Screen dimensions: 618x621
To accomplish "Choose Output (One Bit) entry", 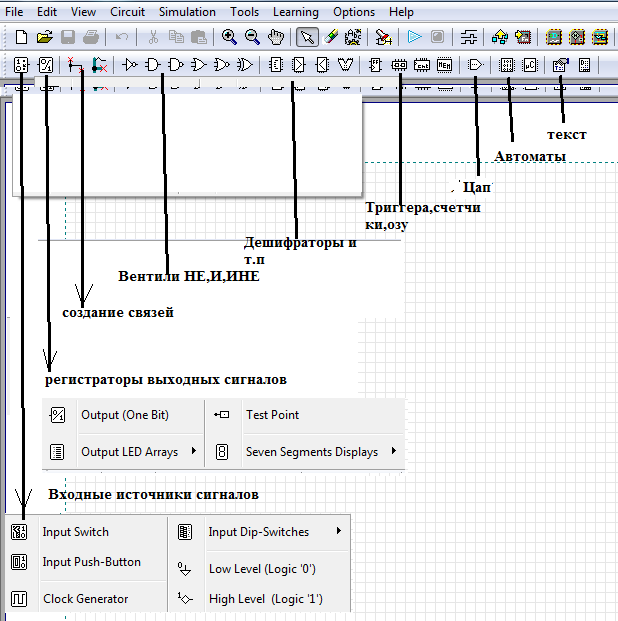I will coord(123,415).
